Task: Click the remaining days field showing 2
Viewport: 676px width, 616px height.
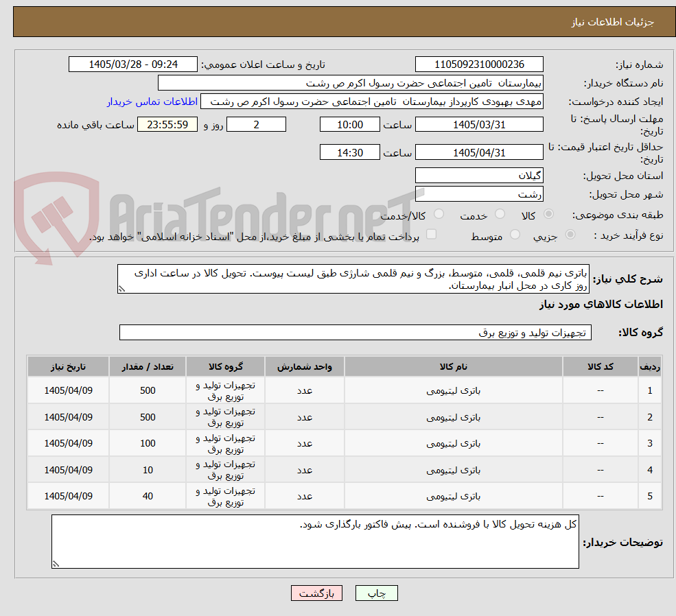Action: pos(256,125)
